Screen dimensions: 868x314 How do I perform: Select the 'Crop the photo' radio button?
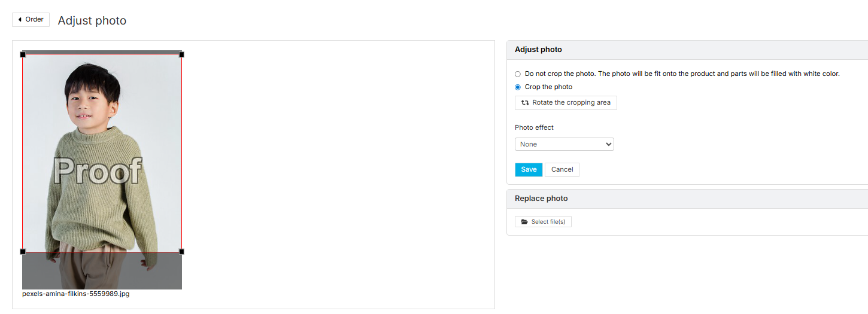point(518,87)
